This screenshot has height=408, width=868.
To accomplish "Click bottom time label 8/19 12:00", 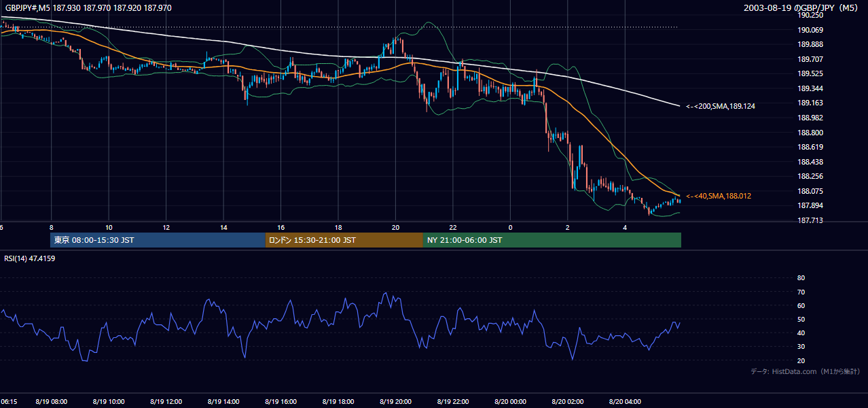I will (166, 402).
